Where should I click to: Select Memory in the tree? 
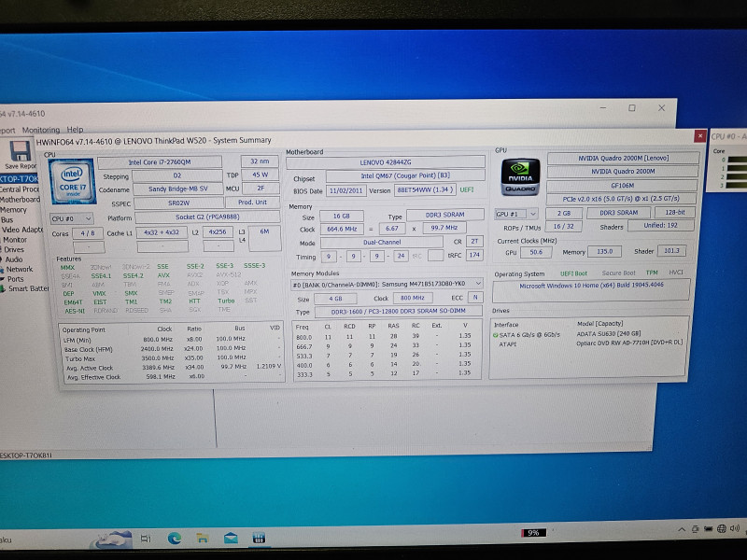coord(13,209)
